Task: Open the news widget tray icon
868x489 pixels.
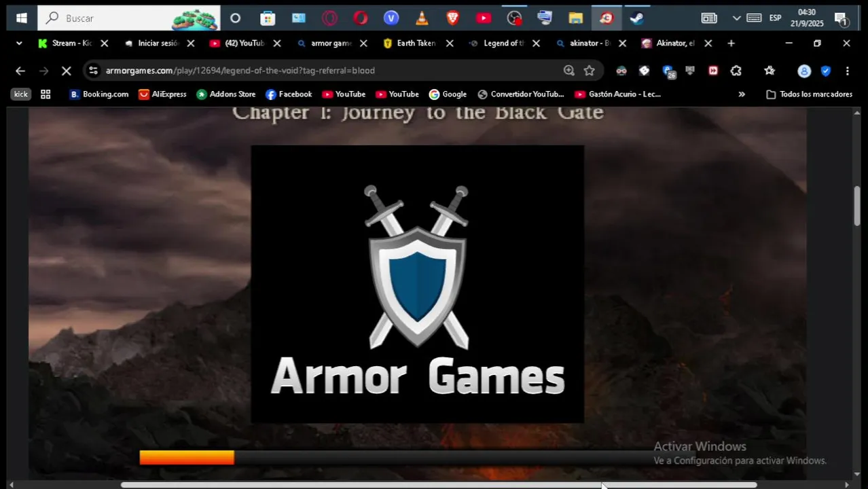Action: coord(708,18)
